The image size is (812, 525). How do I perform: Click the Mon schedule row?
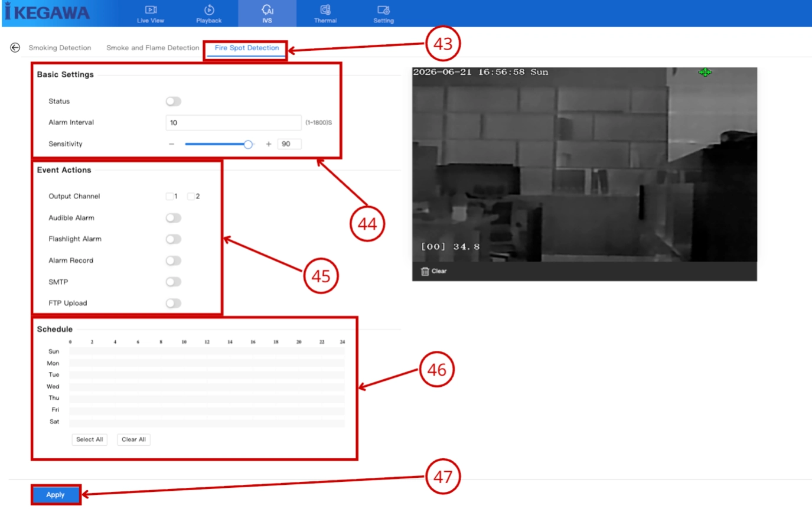tap(207, 363)
